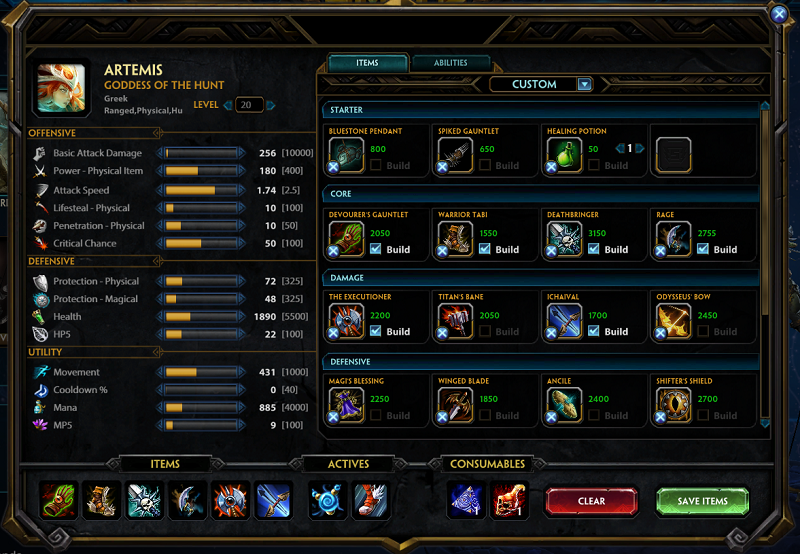The width and height of the screenshot is (800, 554).
Task: Open the Items tab
Action: tap(367, 63)
